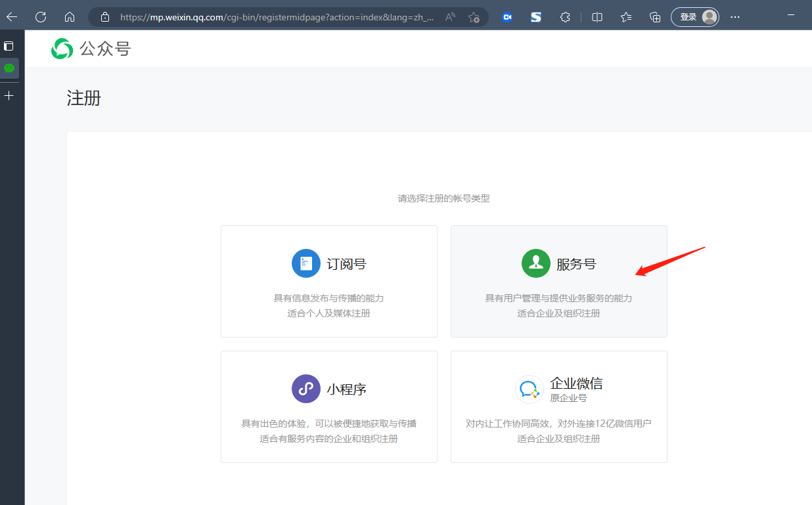Open the browser home page icon
The height and width of the screenshot is (505, 812).
[70, 17]
